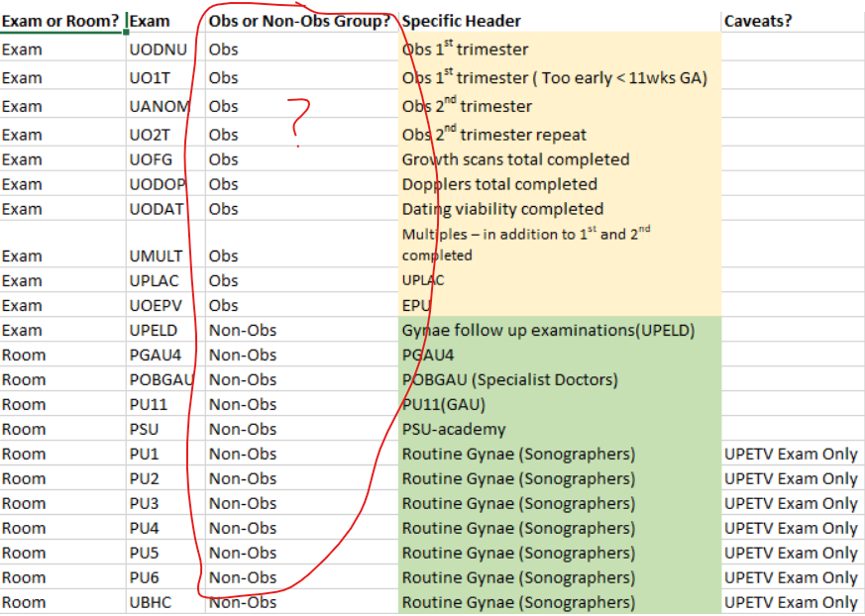Select the Room cell in PGAU4 row
Image resolution: width=865 pixels, height=616 pixels.
pos(62,355)
